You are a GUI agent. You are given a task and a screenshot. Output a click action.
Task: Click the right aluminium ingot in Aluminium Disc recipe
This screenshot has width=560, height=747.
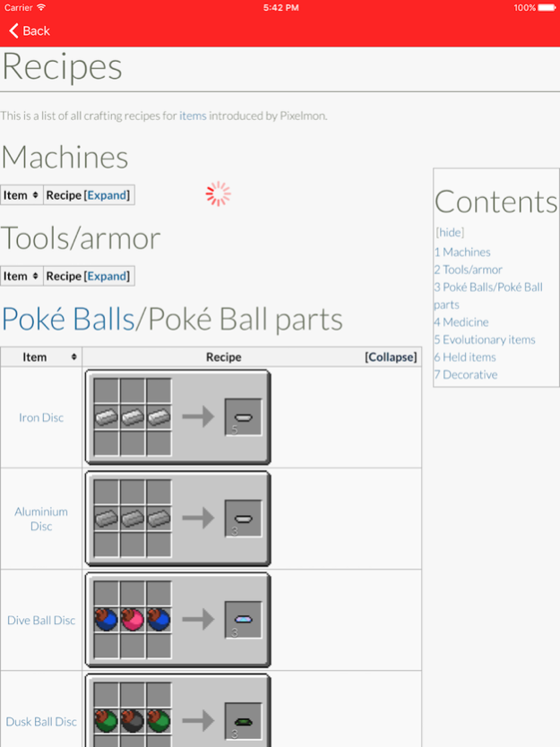coord(159,519)
